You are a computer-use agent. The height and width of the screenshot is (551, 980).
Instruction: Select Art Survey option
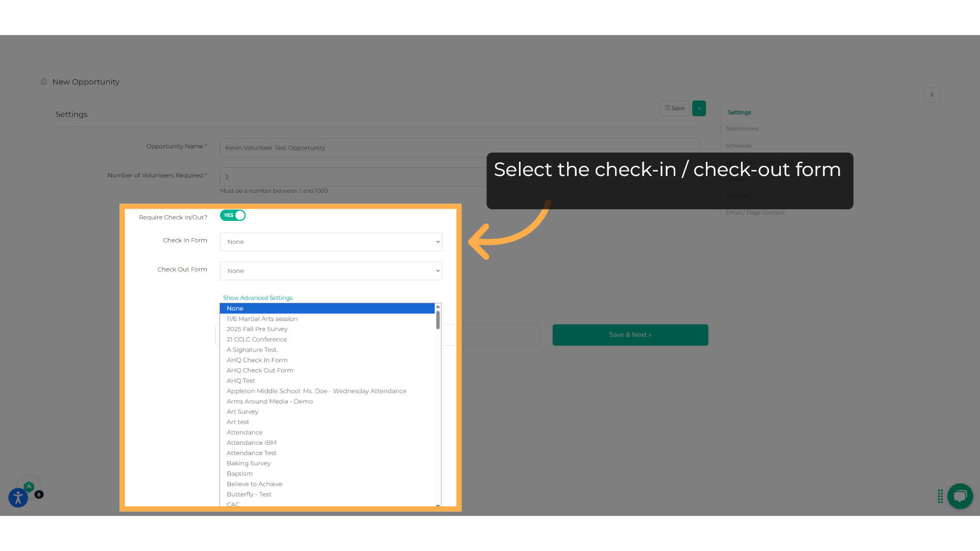327,412
